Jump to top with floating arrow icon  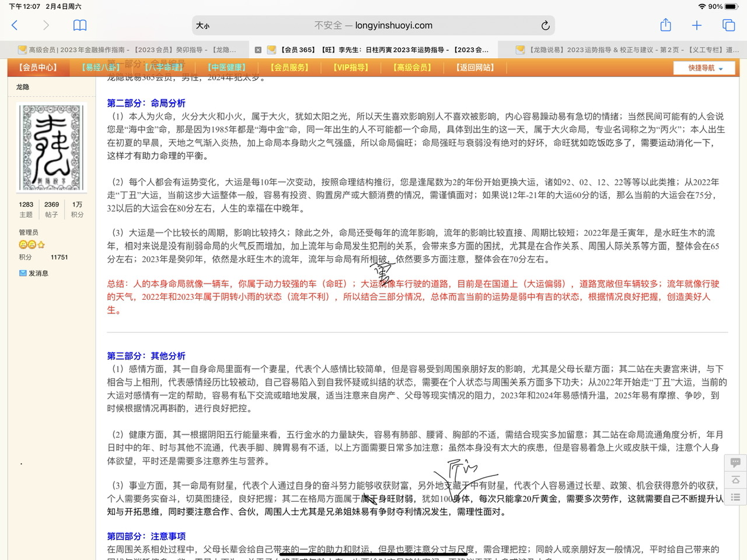[735, 480]
